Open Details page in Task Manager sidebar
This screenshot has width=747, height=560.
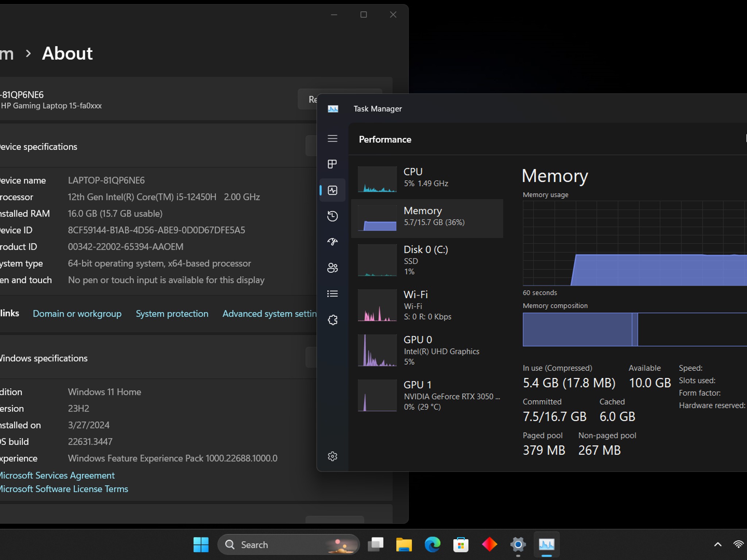click(332, 294)
